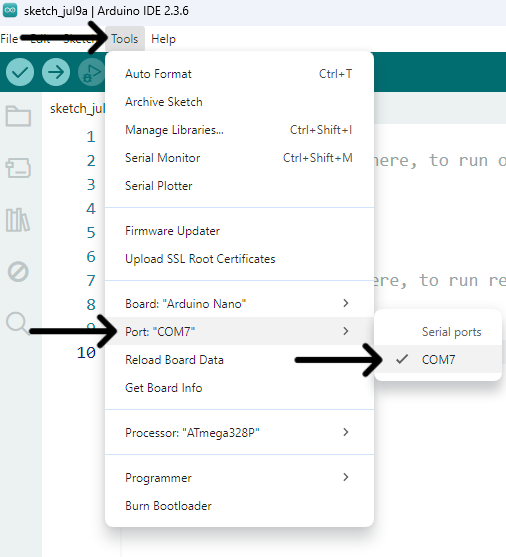506x557 pixels.
Task: Open the Search magnifier sidebar icon
Action: 18,324
